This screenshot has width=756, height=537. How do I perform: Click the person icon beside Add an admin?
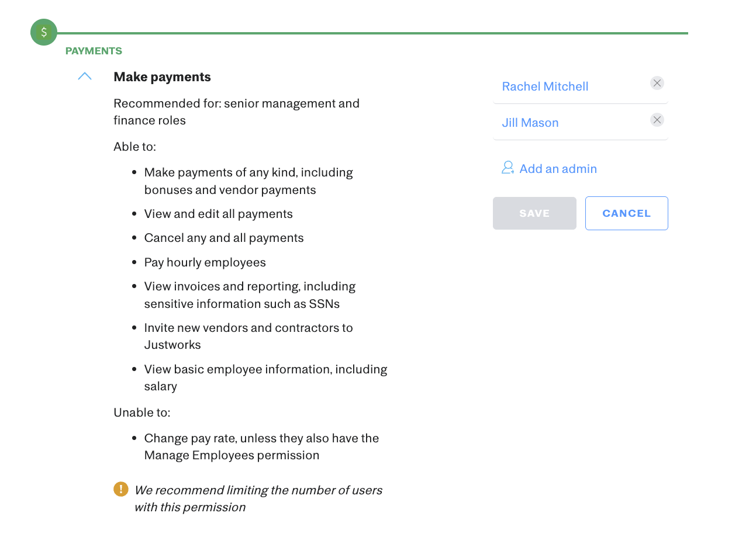[x=508, y=168]
